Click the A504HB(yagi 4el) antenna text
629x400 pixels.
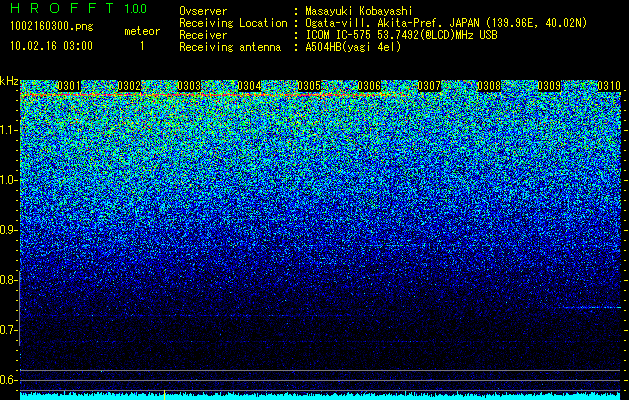tap(353, 47)
